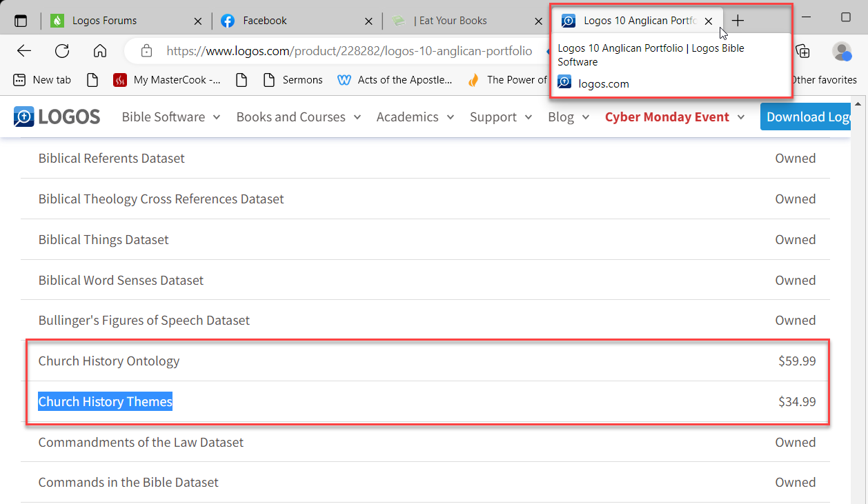This screenshot has width=868, height=504.
Task: Expand the Academics menu
Action: coord(415,117)
